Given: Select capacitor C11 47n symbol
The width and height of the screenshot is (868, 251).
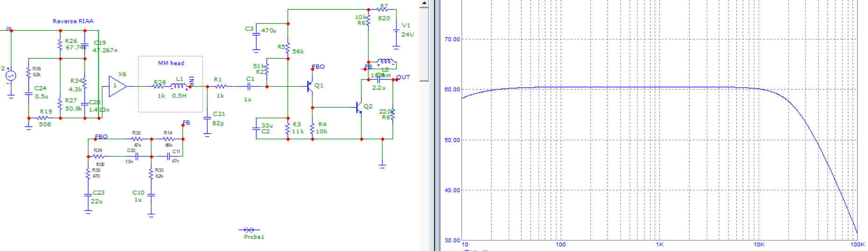Looking at the screenshot, I should [x=169, y=157].
